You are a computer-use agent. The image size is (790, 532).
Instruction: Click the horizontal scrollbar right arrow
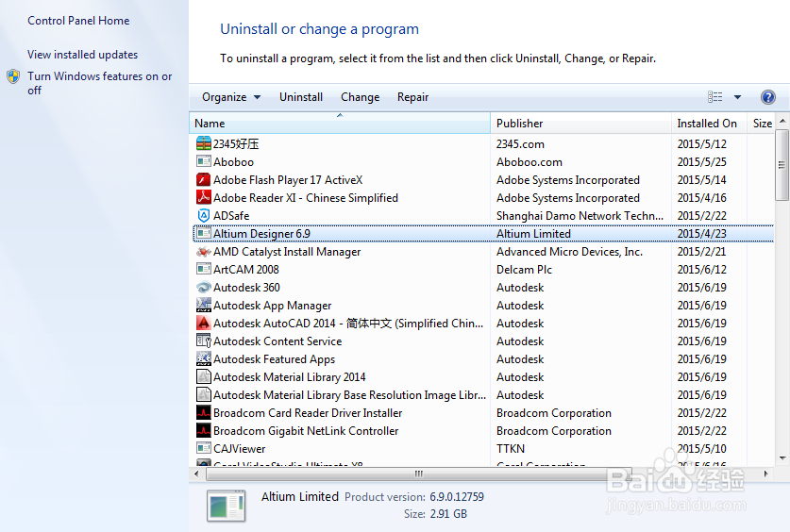[x=765, y=474]
